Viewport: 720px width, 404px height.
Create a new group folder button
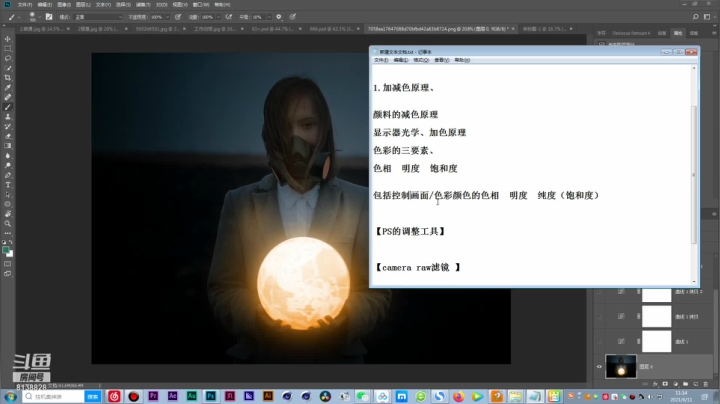tap(686, 384)
